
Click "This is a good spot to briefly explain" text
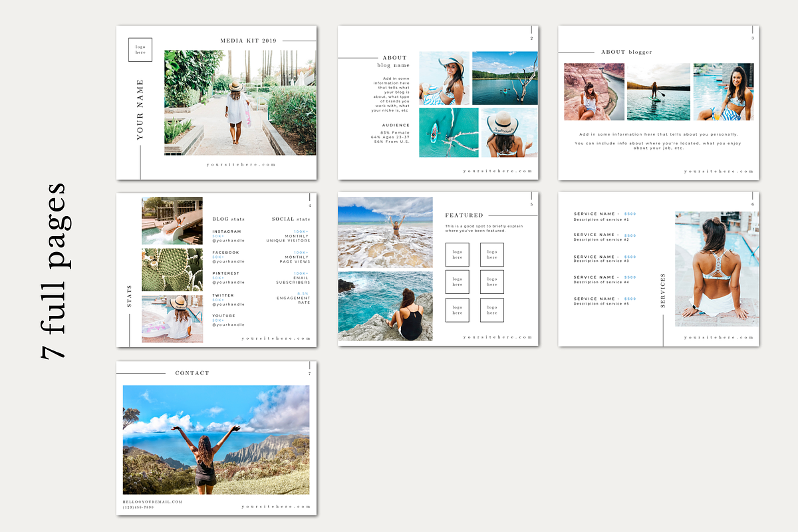click(483, 226)
